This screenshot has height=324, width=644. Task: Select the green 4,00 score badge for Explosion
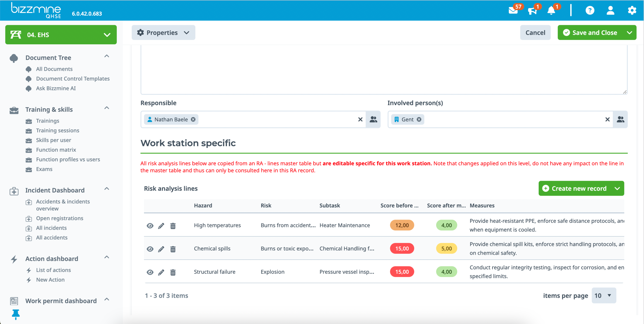[447, 272]
